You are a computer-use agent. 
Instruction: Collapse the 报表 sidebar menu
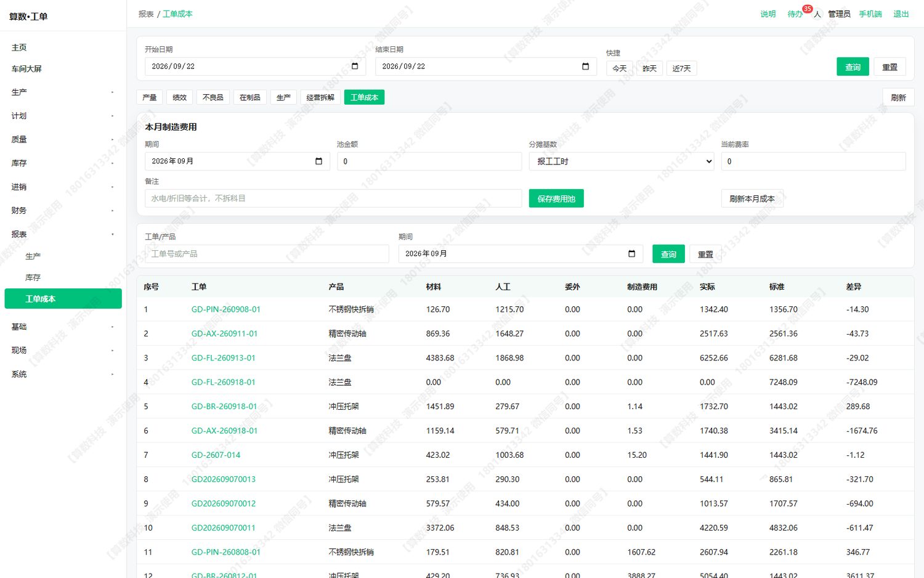(x=63, y=234)
